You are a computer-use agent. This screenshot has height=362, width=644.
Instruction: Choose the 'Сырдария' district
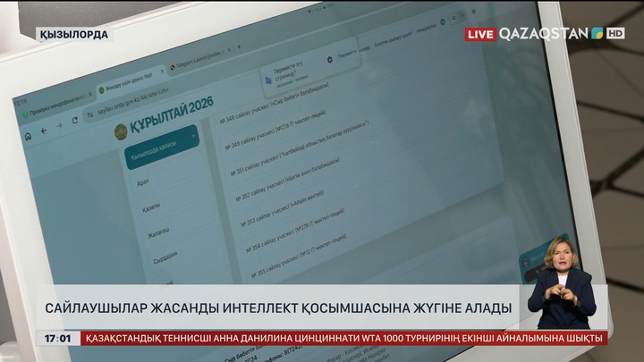coord(165,257)
